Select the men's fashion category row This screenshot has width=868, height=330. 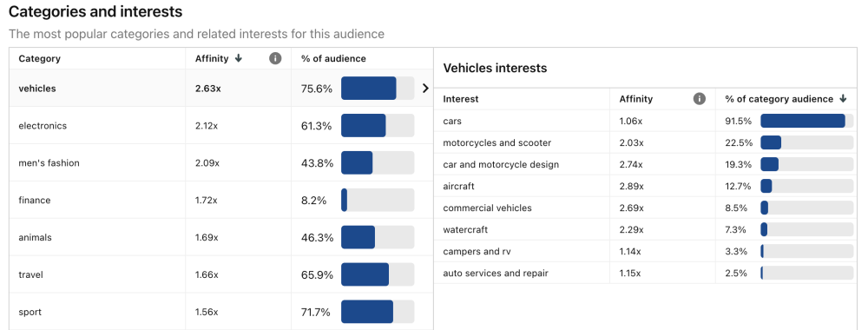[x=221, y=162]
